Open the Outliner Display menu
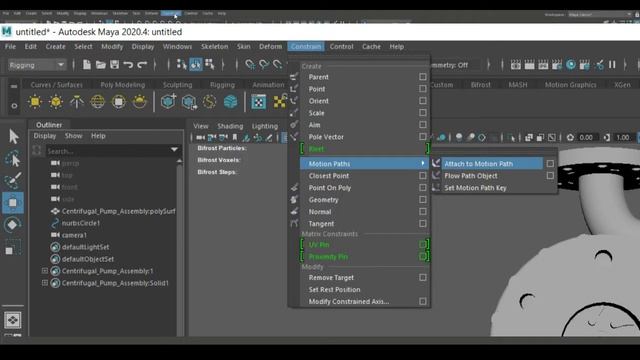Viewport: 640px width, 360px height. 44,136
